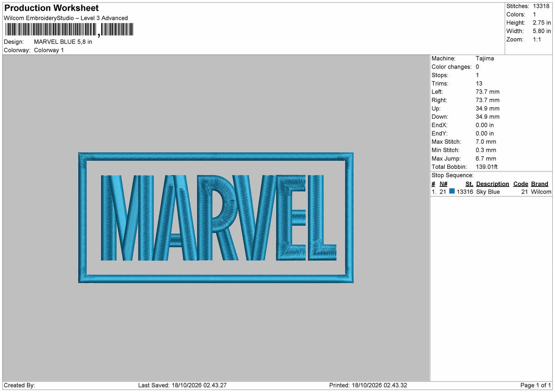Select 'Last Saved: 18/10/2026 02.43.27' text
Viewport: 555px width, 392px height.
(x=182, y=385)
